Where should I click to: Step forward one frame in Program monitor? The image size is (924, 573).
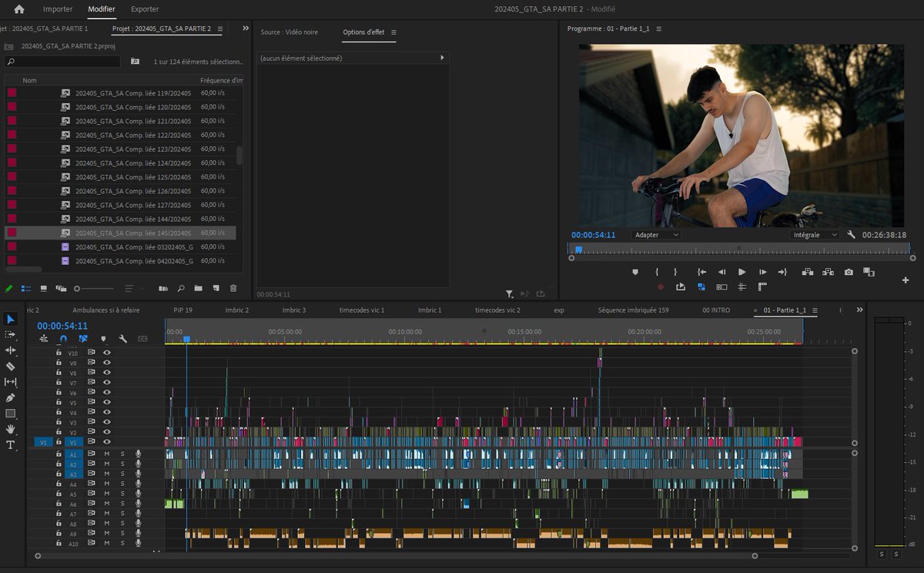click(x=762, y=272)
